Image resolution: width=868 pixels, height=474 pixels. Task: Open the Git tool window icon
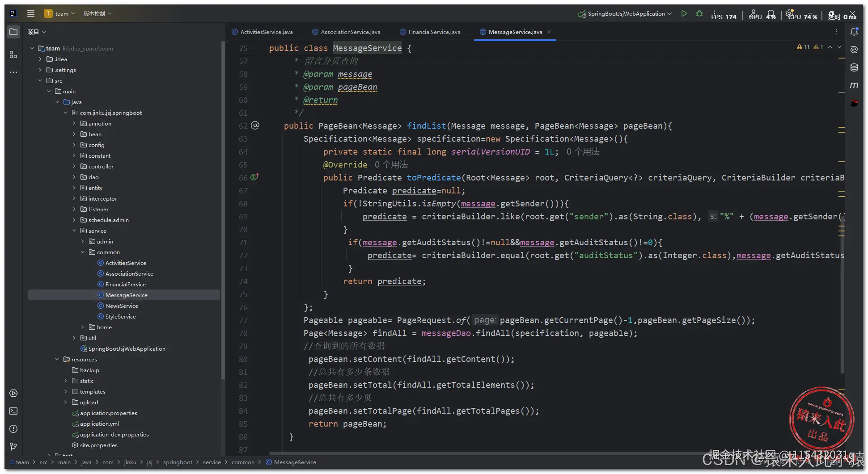(x=13, y=447)
